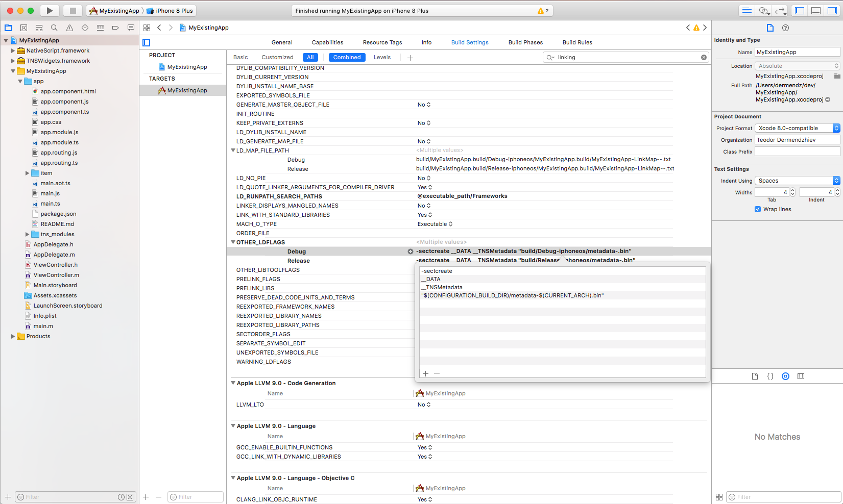Screen dimensions: 843x504
Task: Select the Combined view filter
Action: pos(347,57)
